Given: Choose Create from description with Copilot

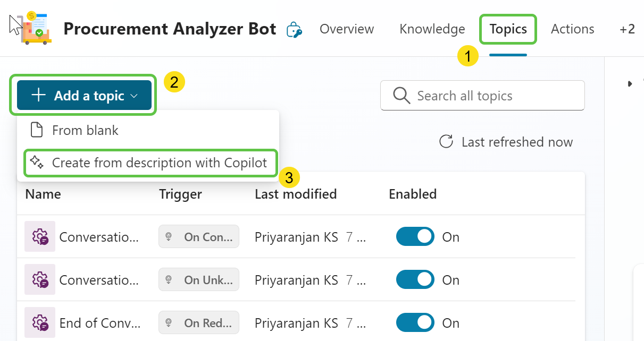Looking at the screenshot, I should [x=159, y=163].
